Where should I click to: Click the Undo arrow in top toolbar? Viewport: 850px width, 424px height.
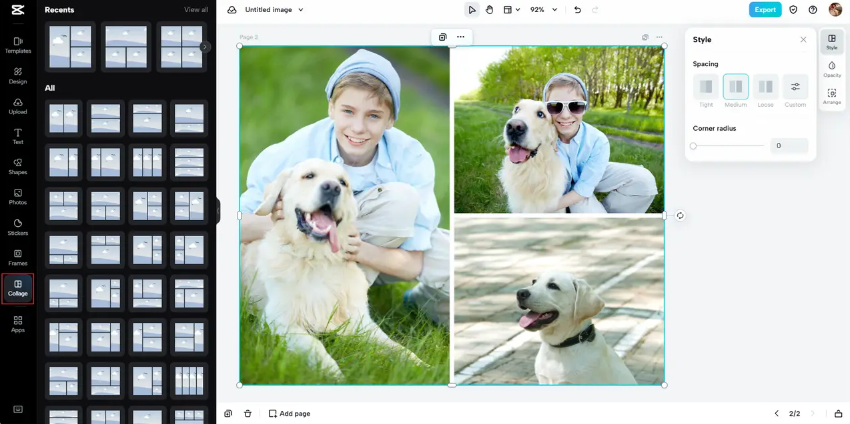coord(577,10)
